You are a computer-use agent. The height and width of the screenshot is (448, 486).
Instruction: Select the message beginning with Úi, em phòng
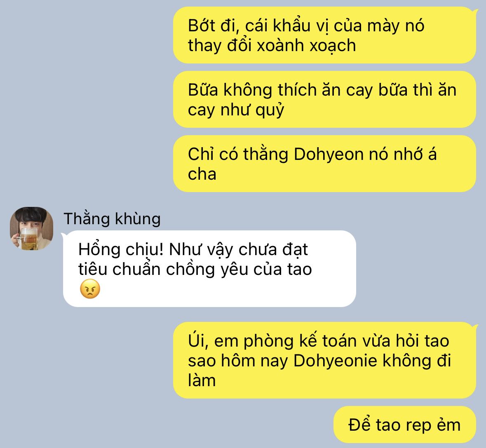click(324, 360)
